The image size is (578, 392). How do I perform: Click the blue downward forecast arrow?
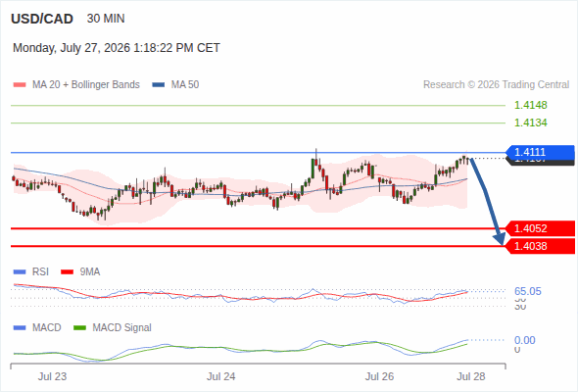click(487, 201)
